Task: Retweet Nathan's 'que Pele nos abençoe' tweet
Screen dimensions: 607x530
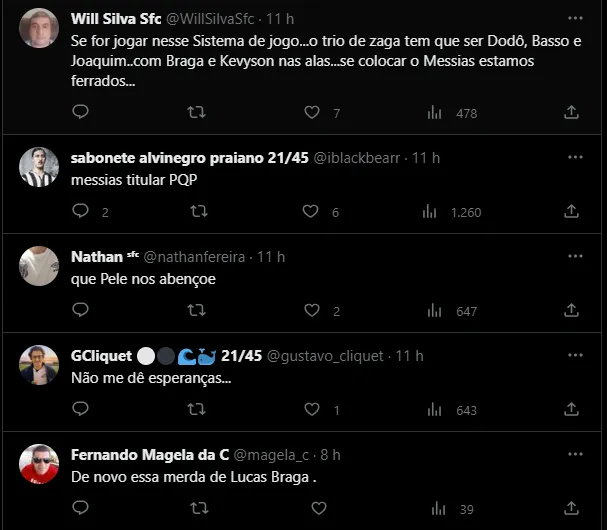Action: 198,311
